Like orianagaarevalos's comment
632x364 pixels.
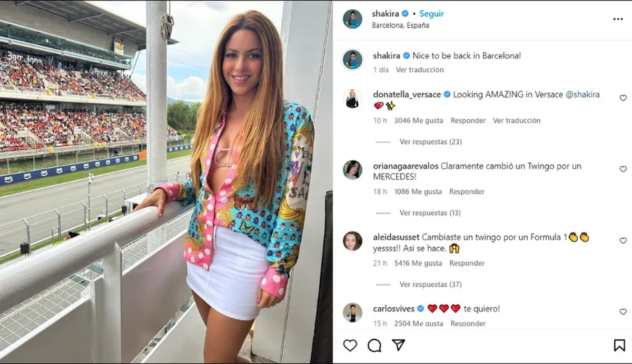click(623, 169)
